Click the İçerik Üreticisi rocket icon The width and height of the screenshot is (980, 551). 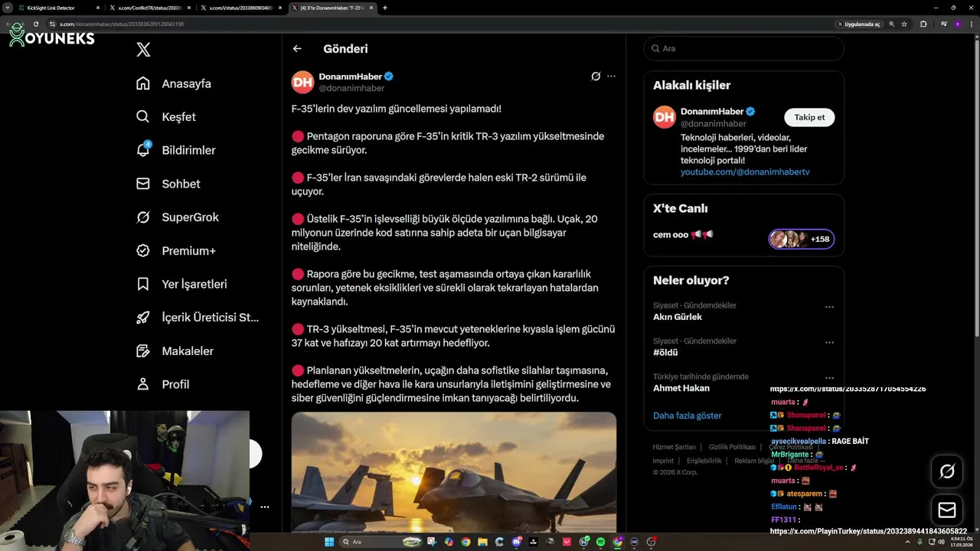click(143, 318)
